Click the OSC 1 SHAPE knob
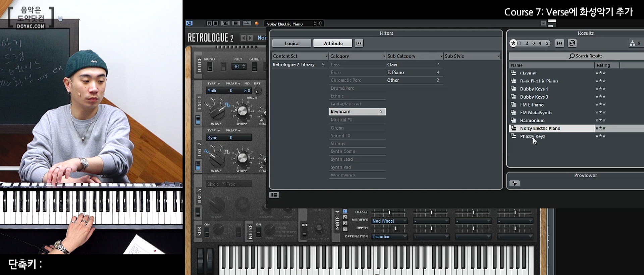 [x=242, y=111]
